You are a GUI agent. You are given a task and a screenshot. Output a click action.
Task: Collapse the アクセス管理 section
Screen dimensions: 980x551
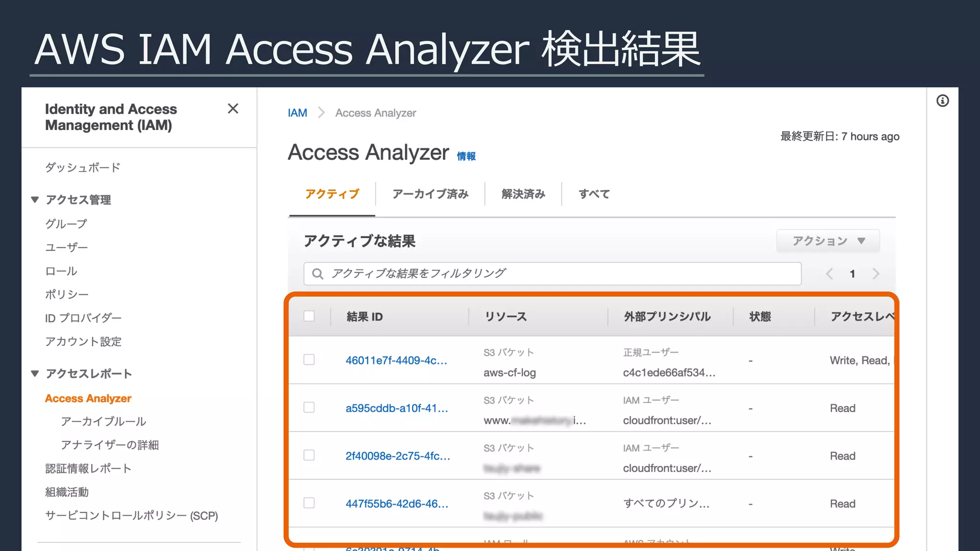pyautogui.click(x=35, y=199)
